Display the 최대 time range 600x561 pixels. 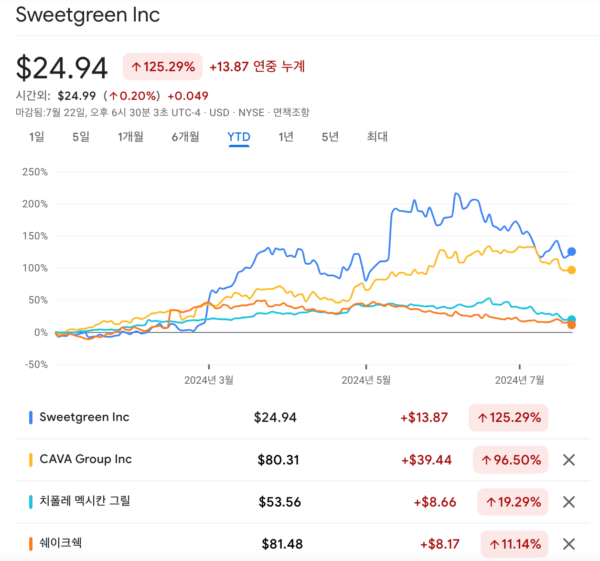377,137
